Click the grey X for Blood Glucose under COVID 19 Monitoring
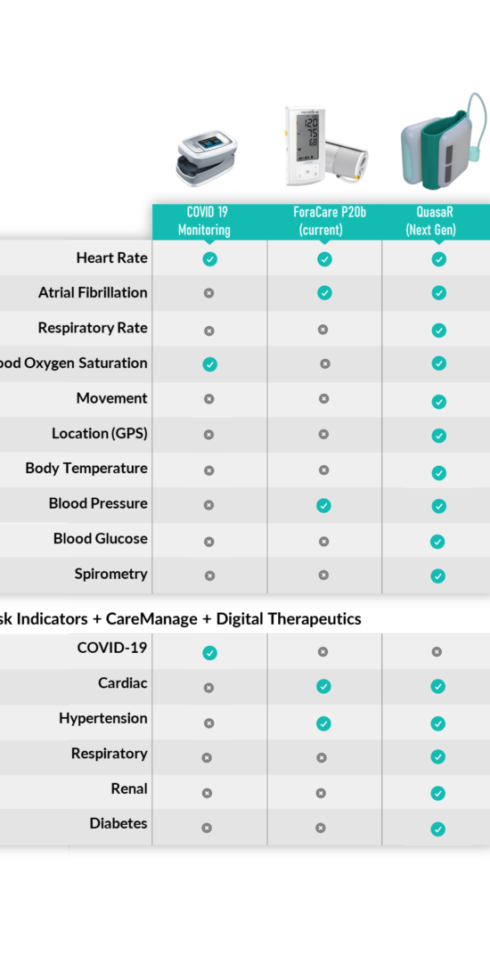The height and width of the screenshot is (980, 490). [209, 542]
